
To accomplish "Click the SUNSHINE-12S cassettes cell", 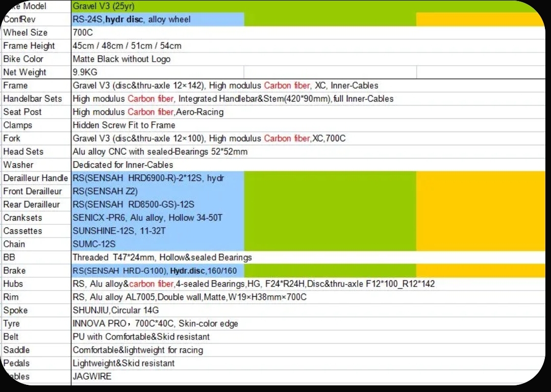I will tap(119, 231).
